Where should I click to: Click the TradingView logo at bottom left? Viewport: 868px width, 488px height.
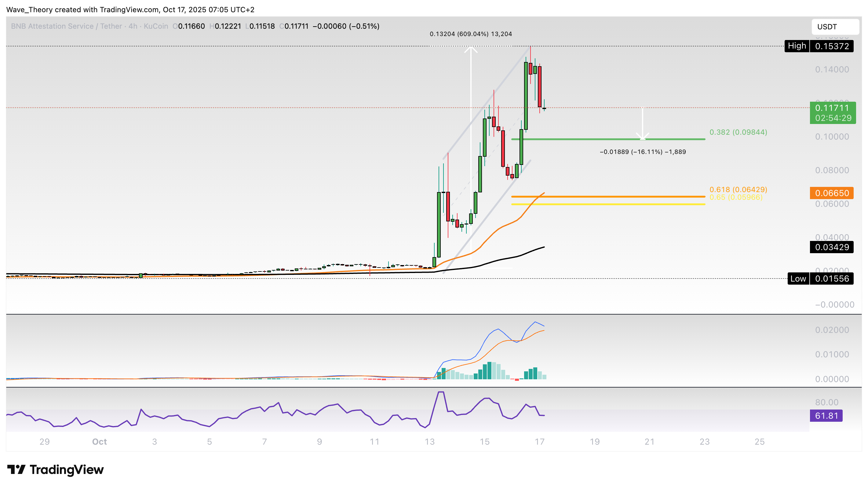(56, 469)
